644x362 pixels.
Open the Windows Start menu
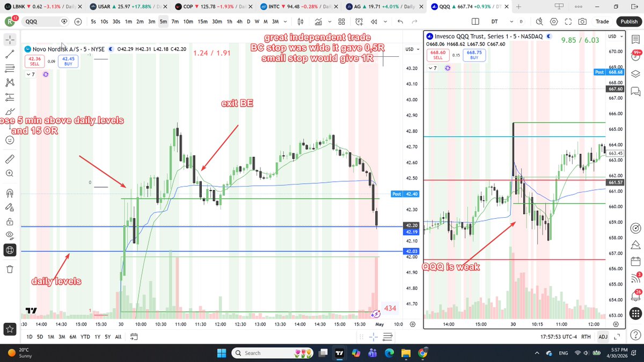tap(222, 353)
